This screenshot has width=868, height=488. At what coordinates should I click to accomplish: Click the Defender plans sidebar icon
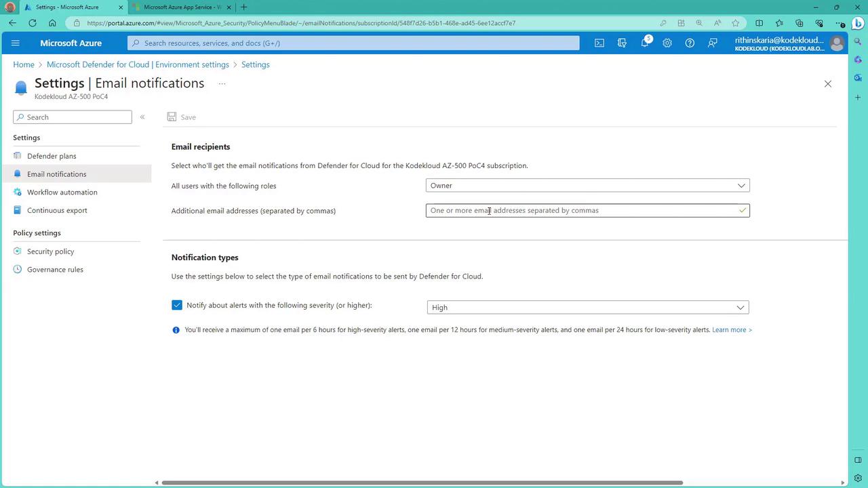[18, 156]
